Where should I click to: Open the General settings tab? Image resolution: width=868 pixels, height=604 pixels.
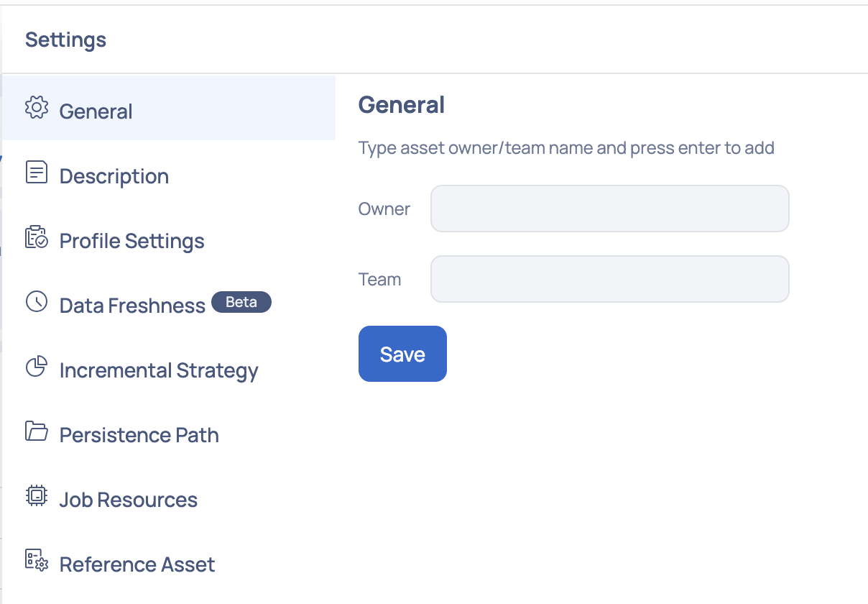tap(169, 108)
